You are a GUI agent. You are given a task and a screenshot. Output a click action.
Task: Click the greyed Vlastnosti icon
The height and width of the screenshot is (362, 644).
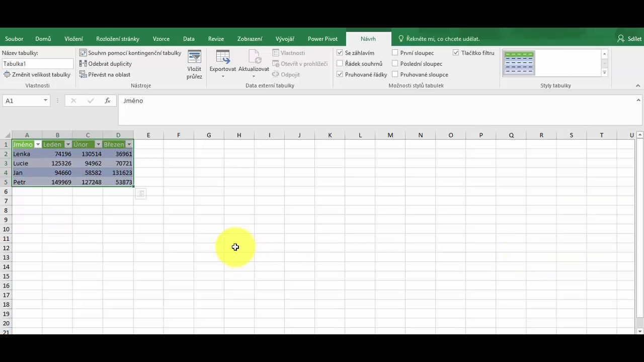pos(276,53)
